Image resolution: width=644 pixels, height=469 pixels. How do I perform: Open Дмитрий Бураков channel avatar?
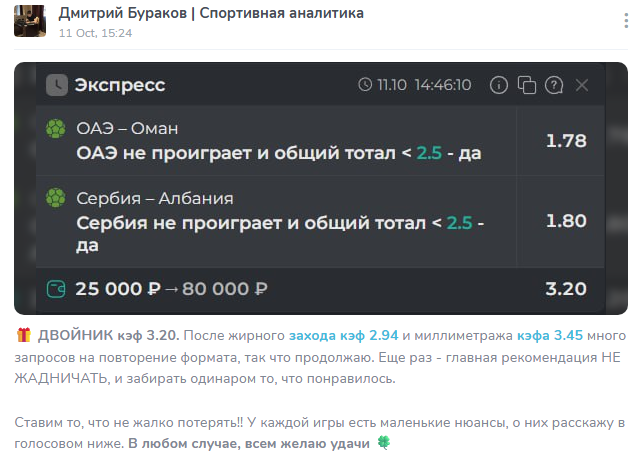point(30,21)
